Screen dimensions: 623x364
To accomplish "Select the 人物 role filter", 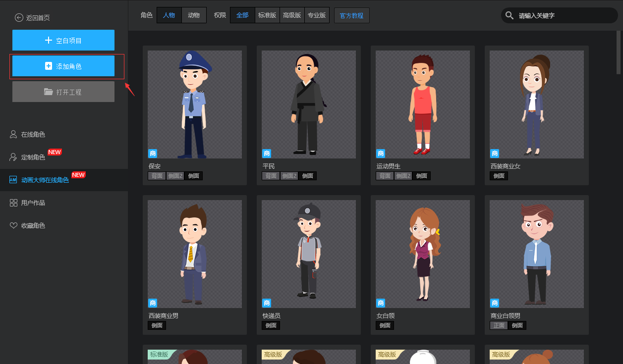I will [x=169, y=15].
